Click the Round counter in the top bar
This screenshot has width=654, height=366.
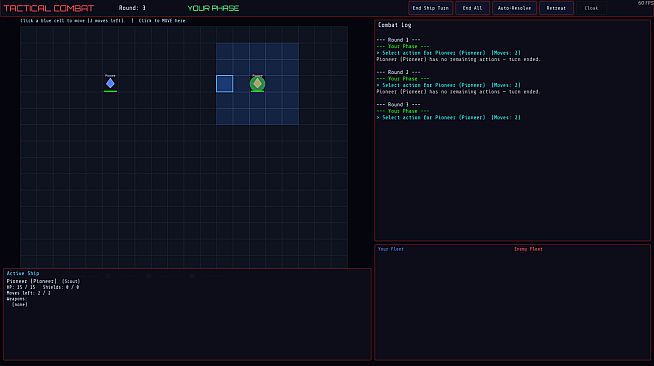click(x=132, y=8)
